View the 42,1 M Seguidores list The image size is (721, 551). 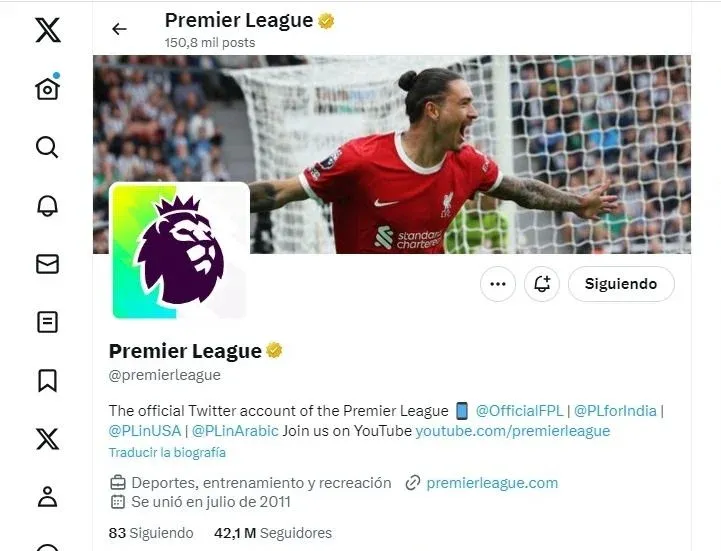273,533
